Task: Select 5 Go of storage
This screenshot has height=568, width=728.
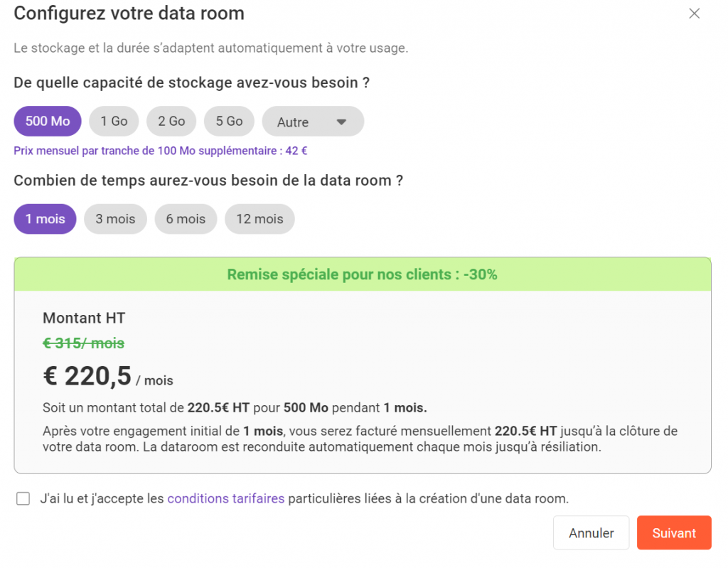Action: [229, 122]
